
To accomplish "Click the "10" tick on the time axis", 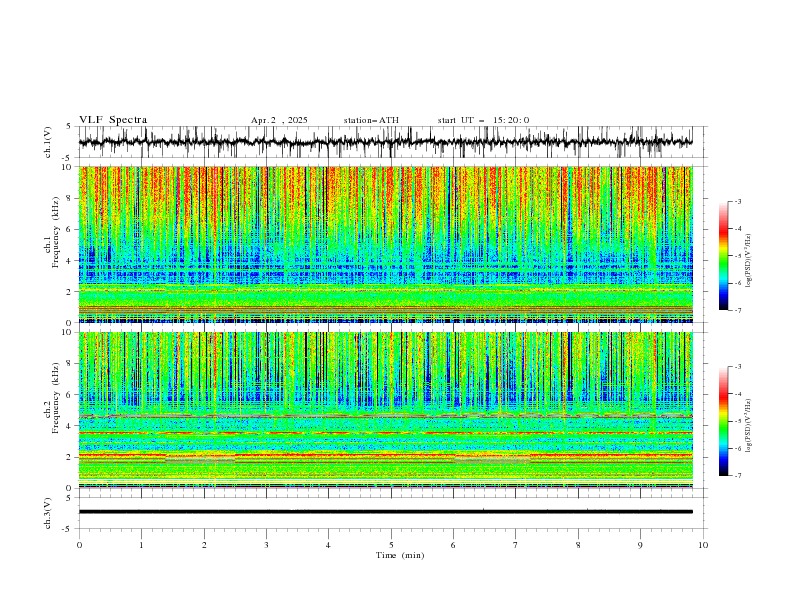I will click(x=703, y=545).
